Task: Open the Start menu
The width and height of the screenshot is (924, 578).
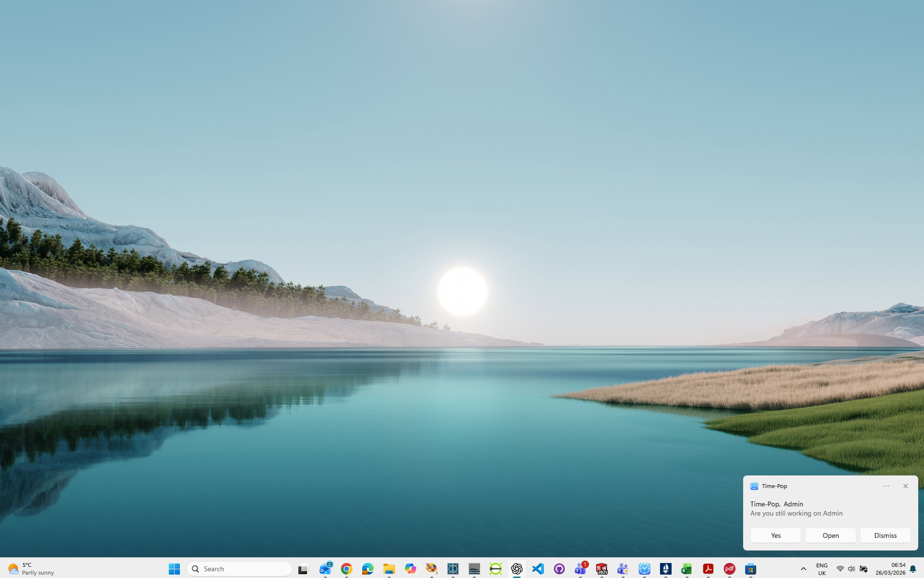Action: pyautogui.click(x=174, y=569)
